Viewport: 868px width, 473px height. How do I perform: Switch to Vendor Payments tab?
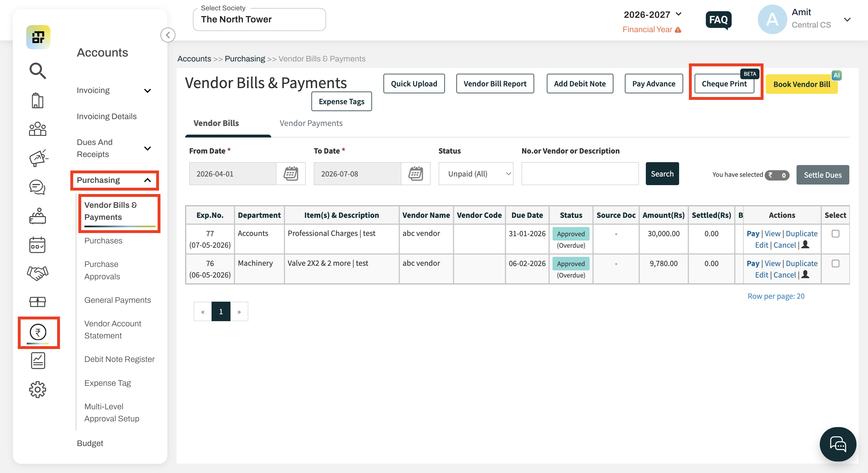[x=311, y=123]
